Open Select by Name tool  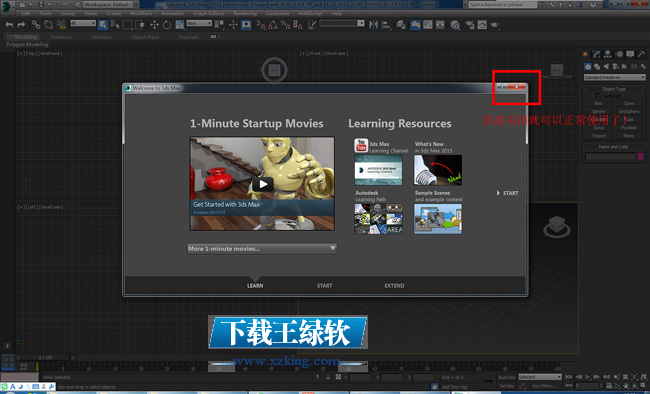pyautogui.click(x=115, y=25)
